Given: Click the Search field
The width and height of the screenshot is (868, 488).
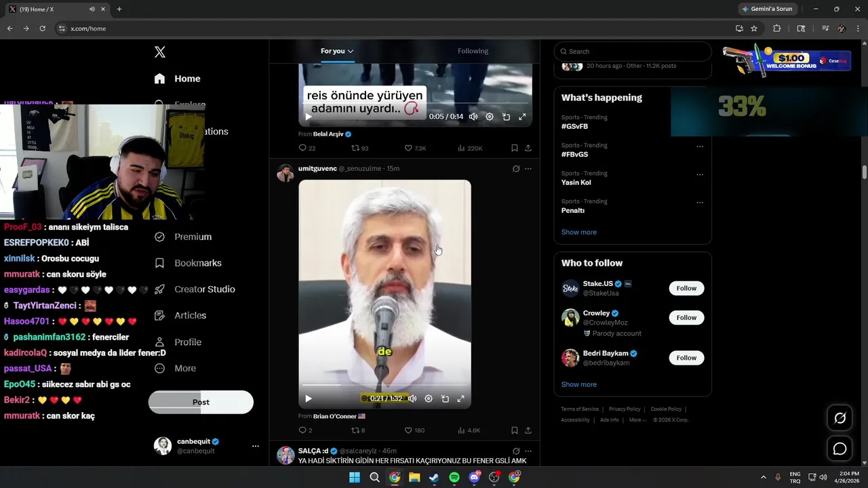Looking at the screenshot, I should (x=633, y=52).
